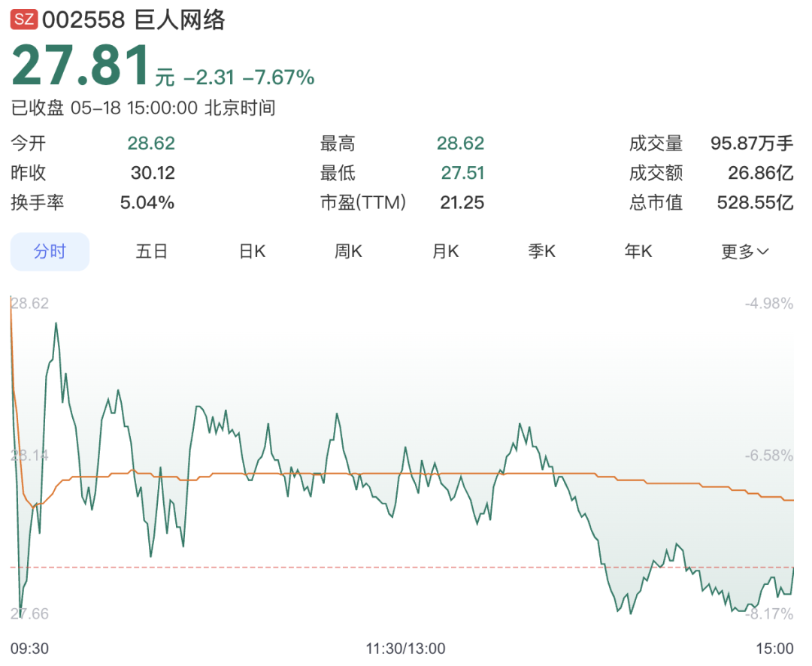Image resolution: width=812 pixels, height=666 pixels.
Task: Select the 月K monthly chart tab
Action: (445, 252)
